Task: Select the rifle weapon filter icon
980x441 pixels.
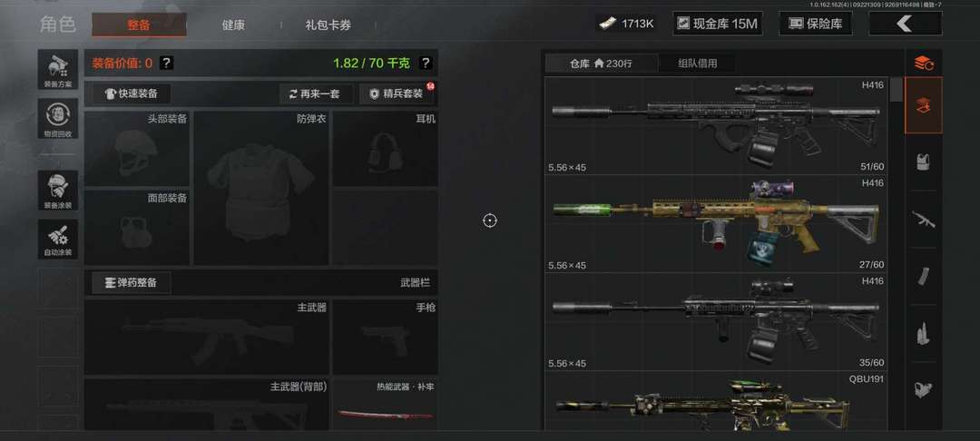Action: tap(923, 220)
